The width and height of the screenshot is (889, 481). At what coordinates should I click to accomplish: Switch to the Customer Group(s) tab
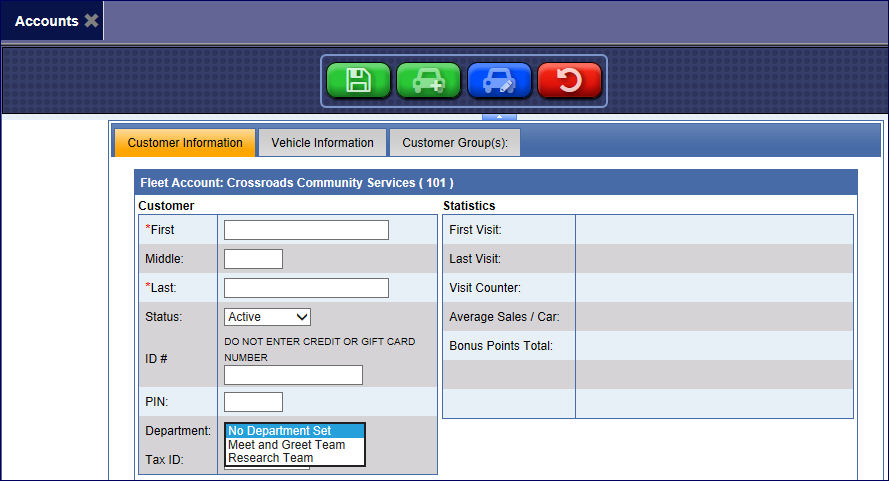coord(454,143)
